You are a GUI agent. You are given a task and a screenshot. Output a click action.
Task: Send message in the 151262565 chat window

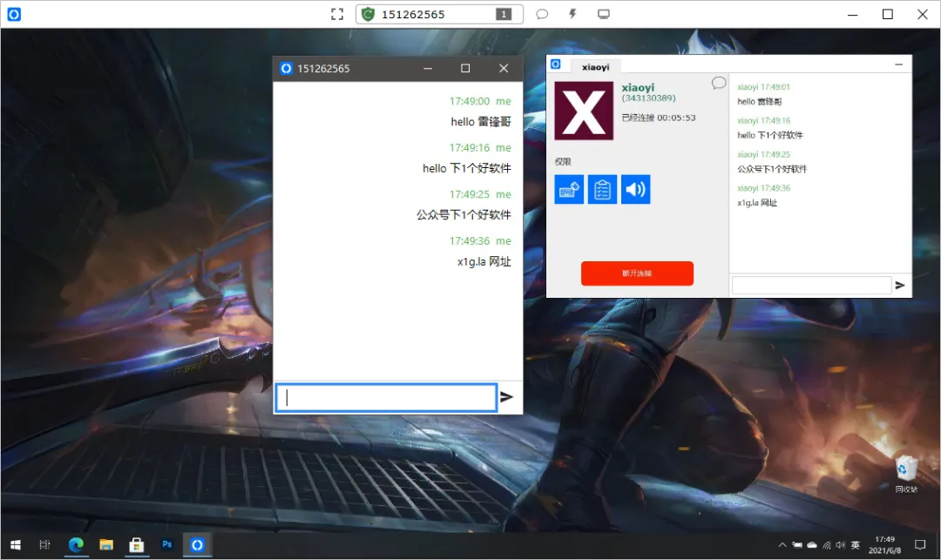pos(506,397)
